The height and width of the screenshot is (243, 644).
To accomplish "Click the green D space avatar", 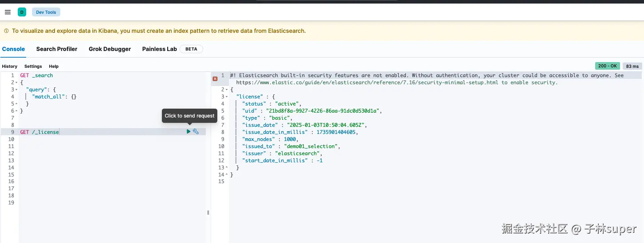I will click(22, 12).
